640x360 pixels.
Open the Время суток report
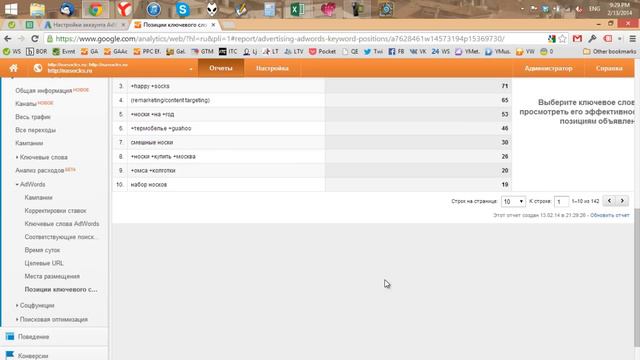42,250
